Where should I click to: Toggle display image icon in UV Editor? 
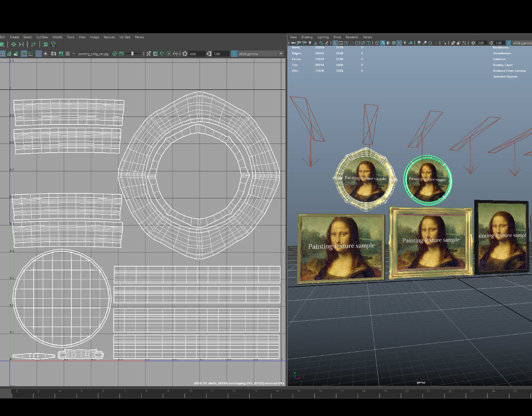coord(61,54)
